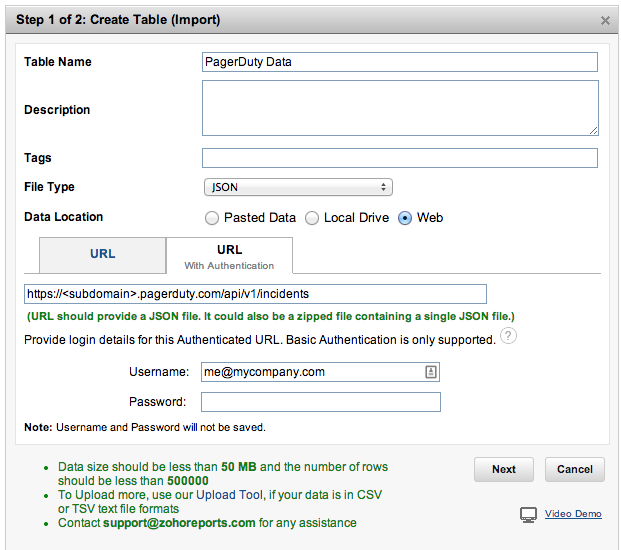This screenshot has width=621, height=550.
Task: Click the support@zohoreports.com email link
Action: pyautogui.click(x=179, y=523)
